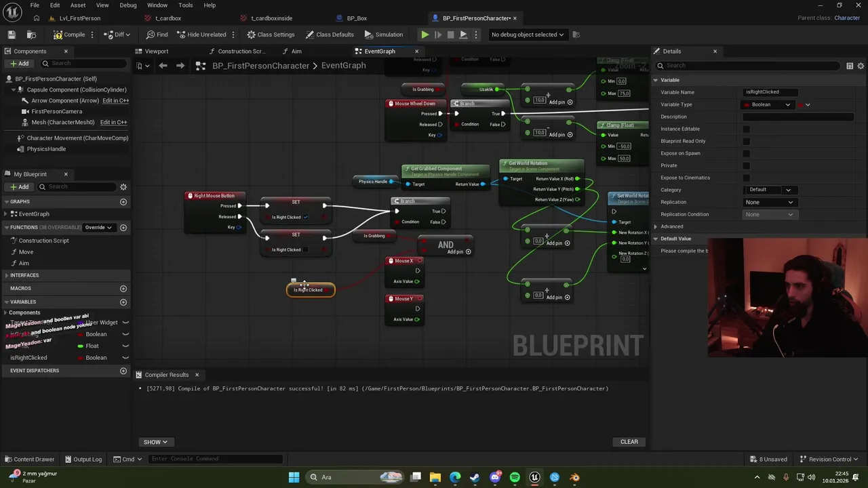Open the Aim function tab
The image size is (868, 488).
point(292,52)
